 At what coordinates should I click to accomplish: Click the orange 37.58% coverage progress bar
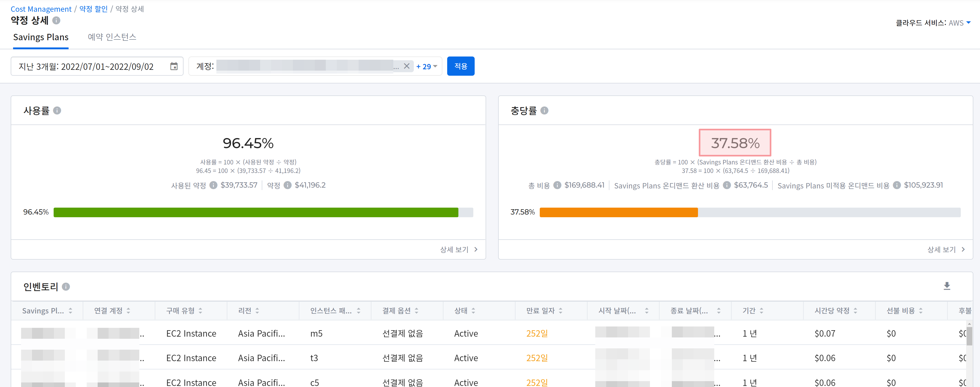[x=618, y=212]
